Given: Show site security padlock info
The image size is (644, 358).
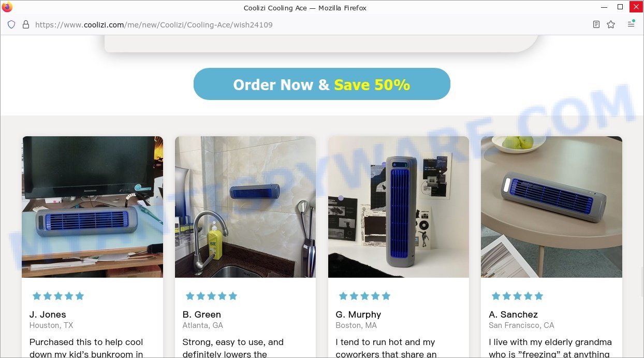Looking at the screenshot, I should (26, 24).
